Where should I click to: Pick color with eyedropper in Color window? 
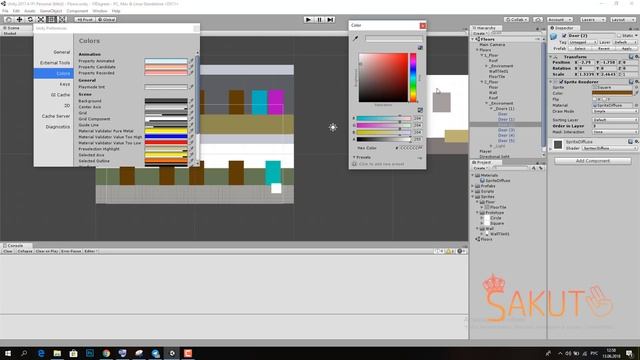coord(356,38)
